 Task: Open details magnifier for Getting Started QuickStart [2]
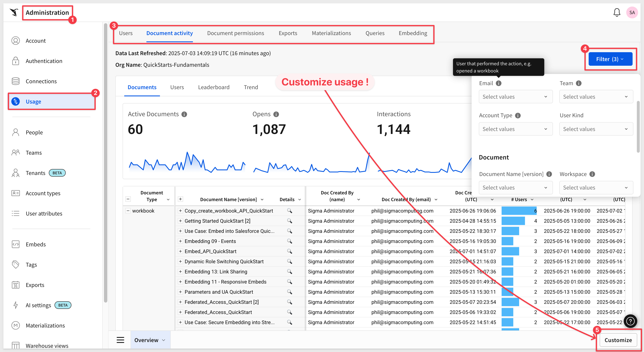pyautogui.click(x=289, y=221)
